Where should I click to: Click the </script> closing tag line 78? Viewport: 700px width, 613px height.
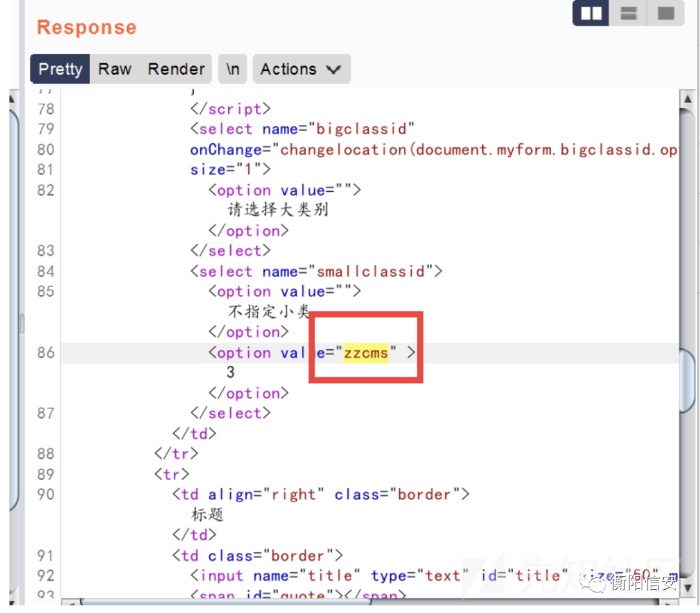click(x=230, y=109)
